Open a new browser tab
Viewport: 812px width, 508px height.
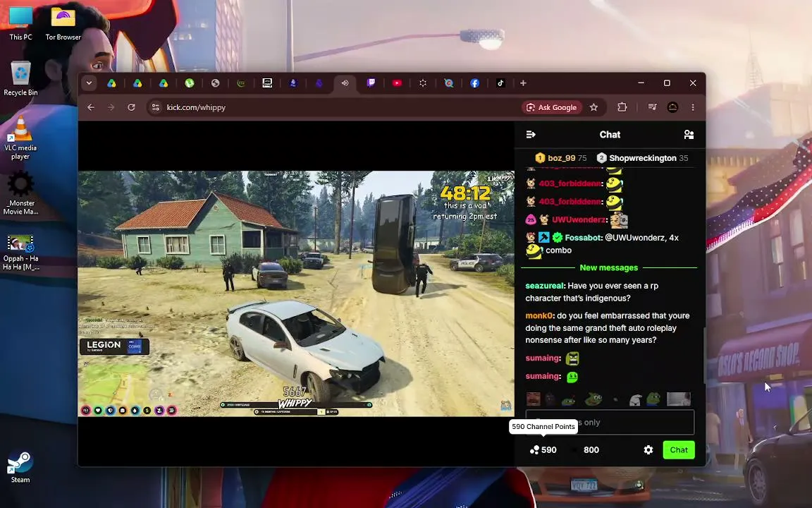523,83
